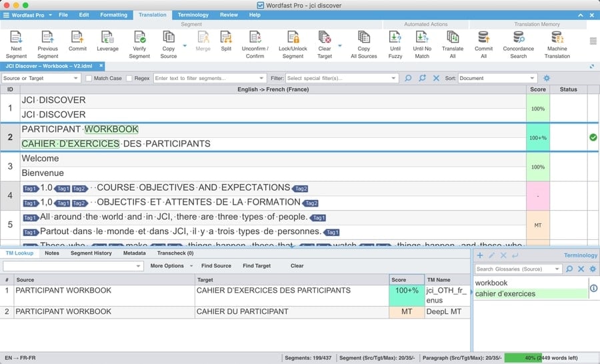Open the File menu

63,15
